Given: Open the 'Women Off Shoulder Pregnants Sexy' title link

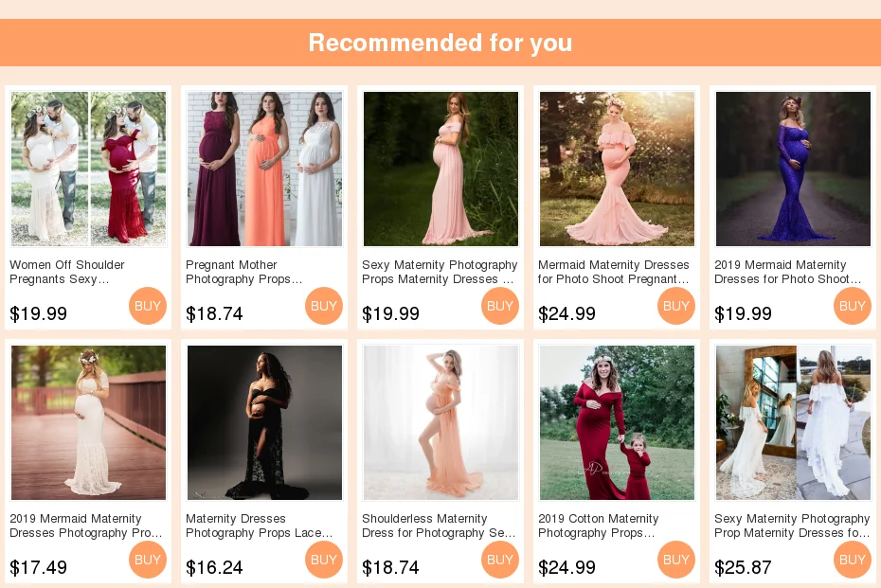Looking at the screenshot, I should pyautogui.click(x=67, y=272).
